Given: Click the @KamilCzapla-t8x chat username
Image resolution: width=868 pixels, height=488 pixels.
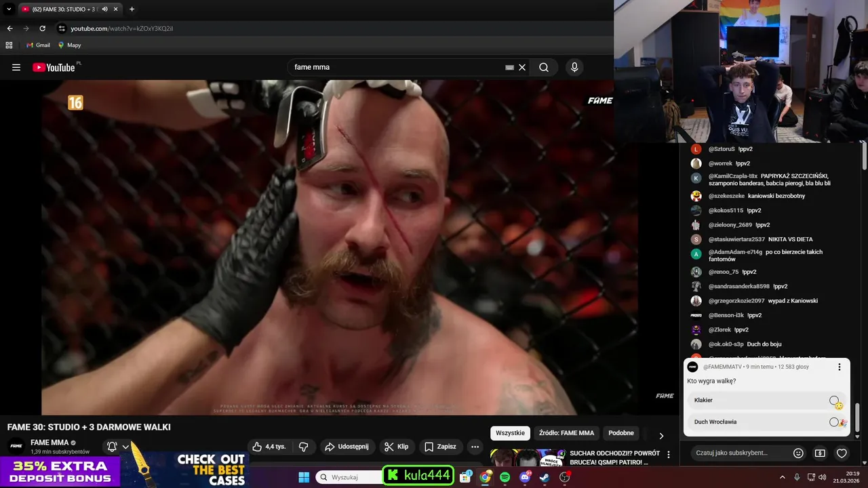Looking at the screenshot, I should coord(733,176).
